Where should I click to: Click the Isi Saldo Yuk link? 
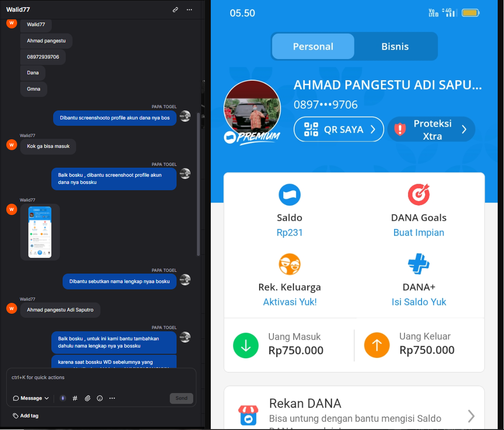[419, 302]
